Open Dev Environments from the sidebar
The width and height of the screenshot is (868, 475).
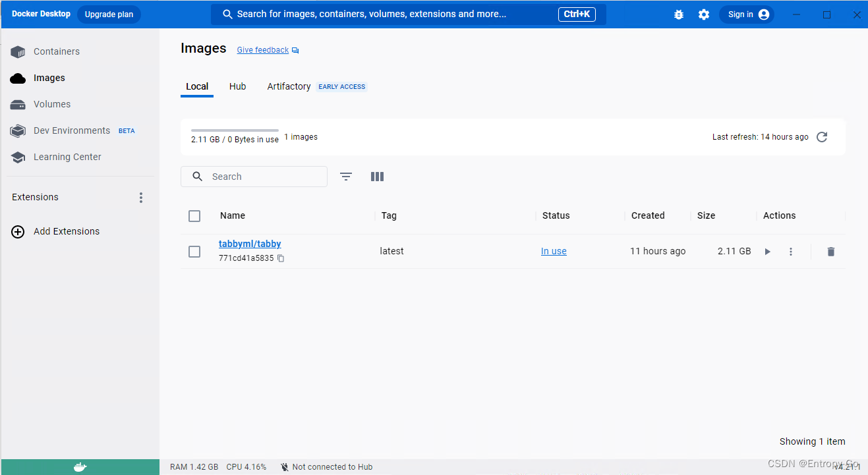click(x=18, y=130)
